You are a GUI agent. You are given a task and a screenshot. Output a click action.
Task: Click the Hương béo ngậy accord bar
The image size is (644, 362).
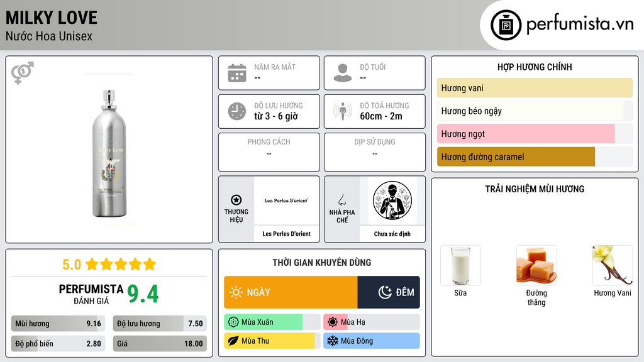[535, 111]
